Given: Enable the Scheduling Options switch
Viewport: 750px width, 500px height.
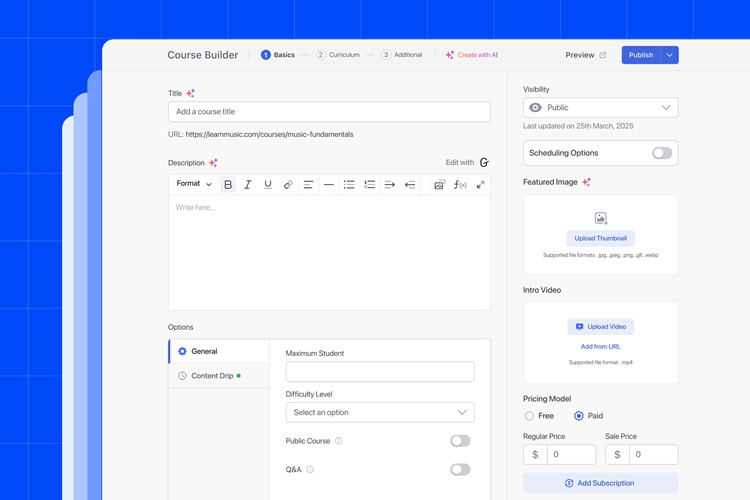Looking at the screenshot, I should [x=661, y=153].
